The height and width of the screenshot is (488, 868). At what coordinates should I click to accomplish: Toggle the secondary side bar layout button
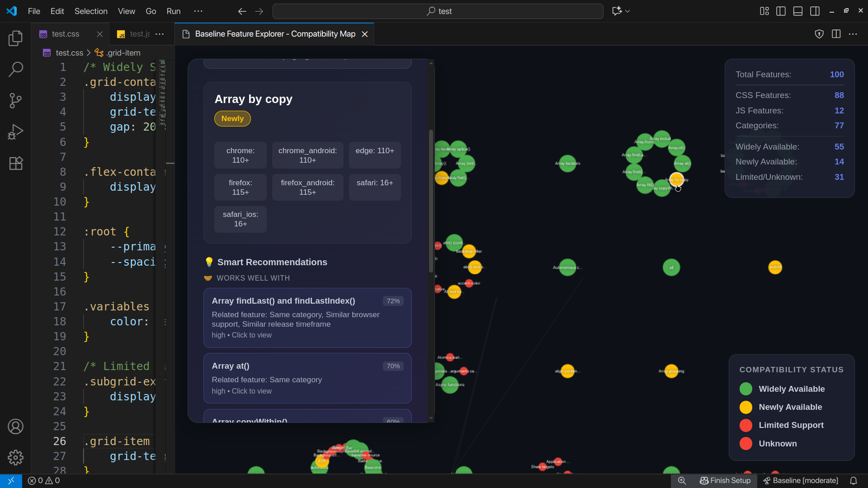[815, 11]
